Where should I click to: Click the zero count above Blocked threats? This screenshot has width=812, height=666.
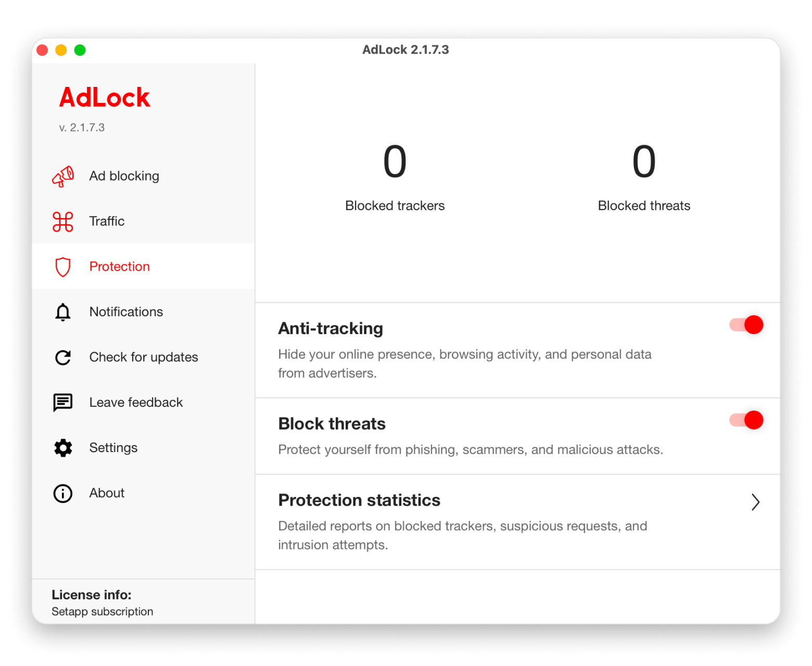coord(644,162)
